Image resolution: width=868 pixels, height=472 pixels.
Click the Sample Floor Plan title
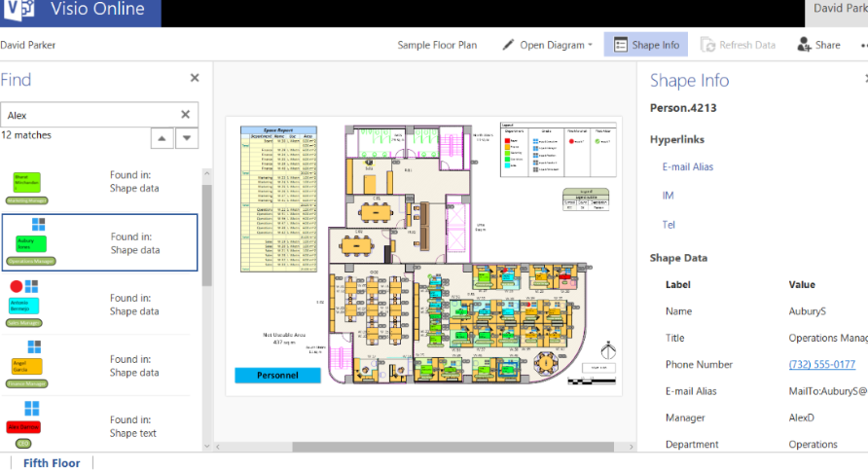click(x=437, y=45)
